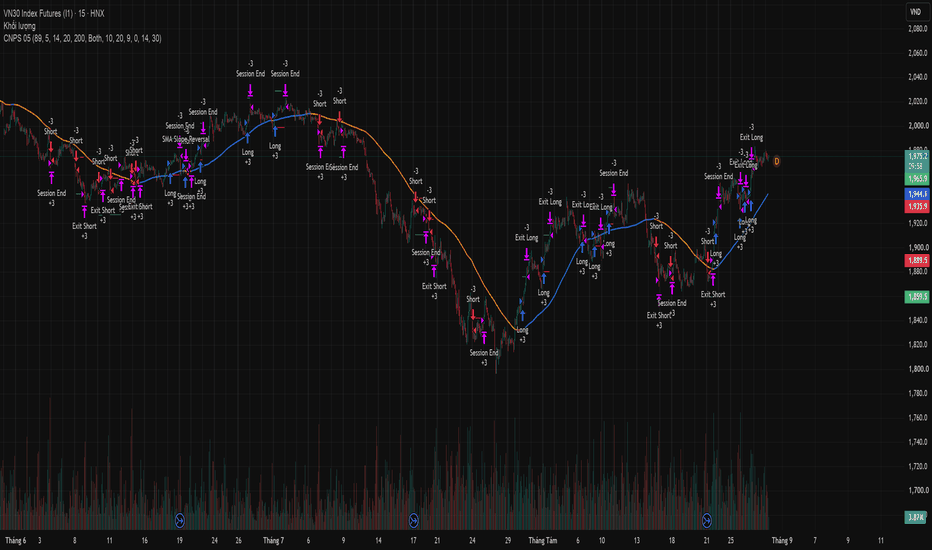Click the green 1,859.5 price label
932x550 pixels.
pyautogui.click(x=917, y=296)
